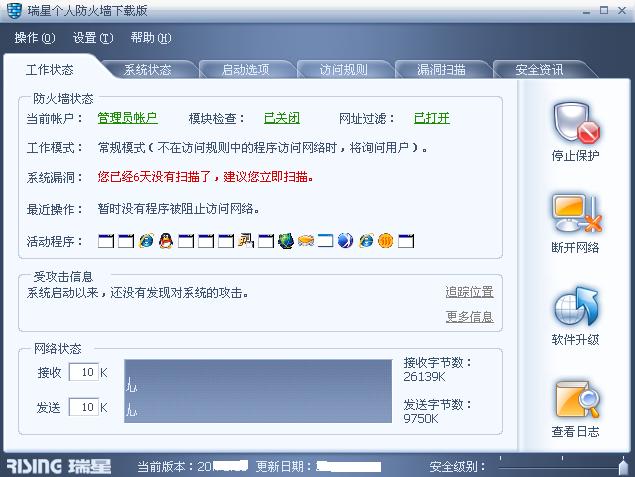The width and height of the screenshot is (635, 477).
Task: Click the last generic window icon in active programs
Action: pos(406,241)
